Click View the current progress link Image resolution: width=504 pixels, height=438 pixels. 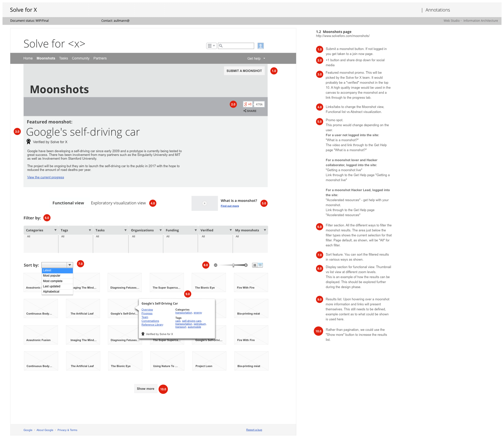click(45, 177)
